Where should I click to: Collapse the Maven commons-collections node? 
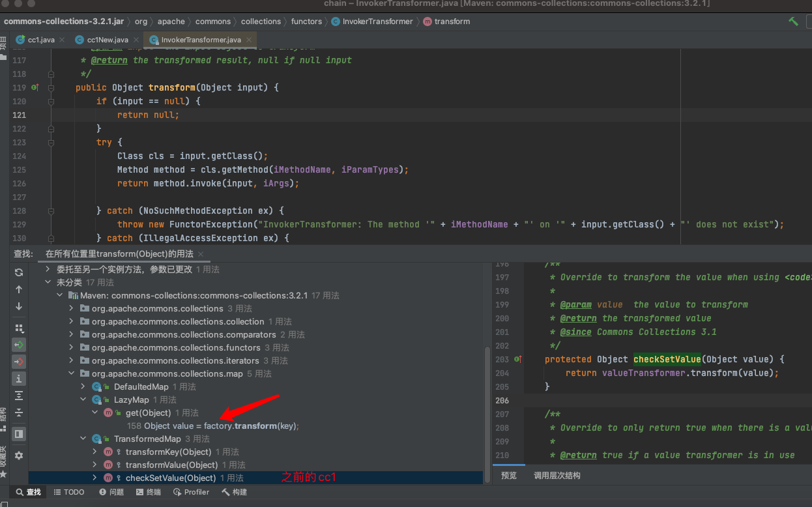coord(59,295)
